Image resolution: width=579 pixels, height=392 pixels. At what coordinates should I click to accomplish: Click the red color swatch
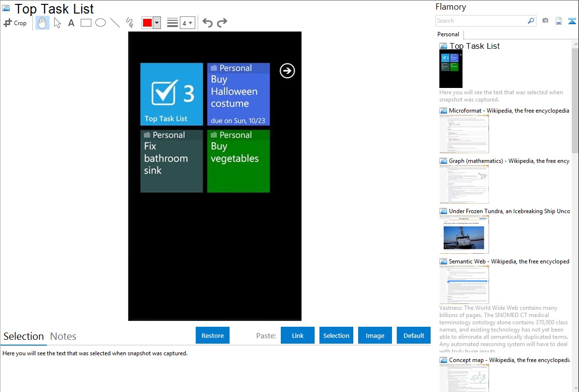(147, 23)
